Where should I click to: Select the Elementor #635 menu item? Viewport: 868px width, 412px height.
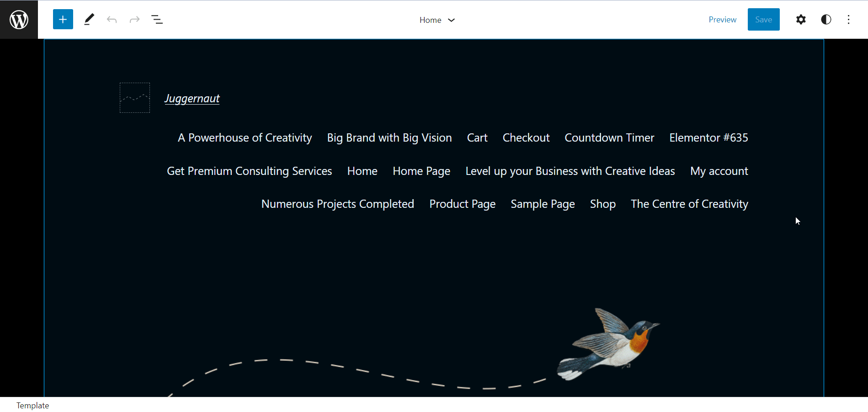708,138
